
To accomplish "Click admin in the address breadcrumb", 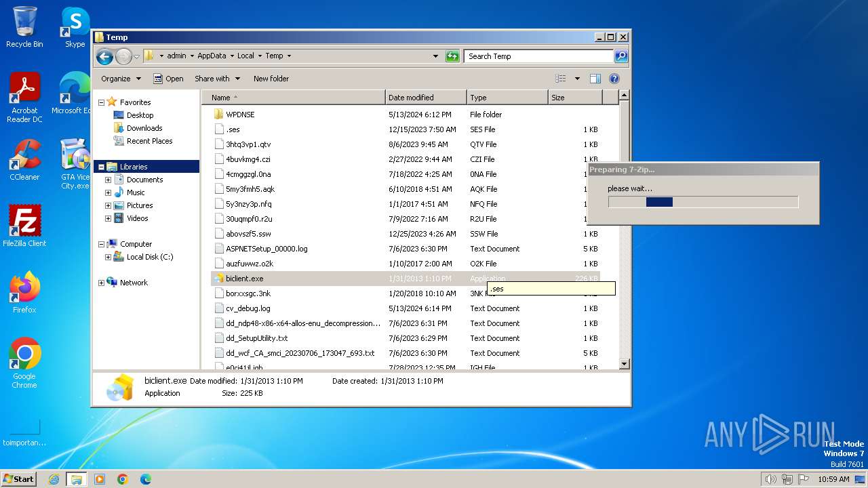I will click(x=176, y=56).
